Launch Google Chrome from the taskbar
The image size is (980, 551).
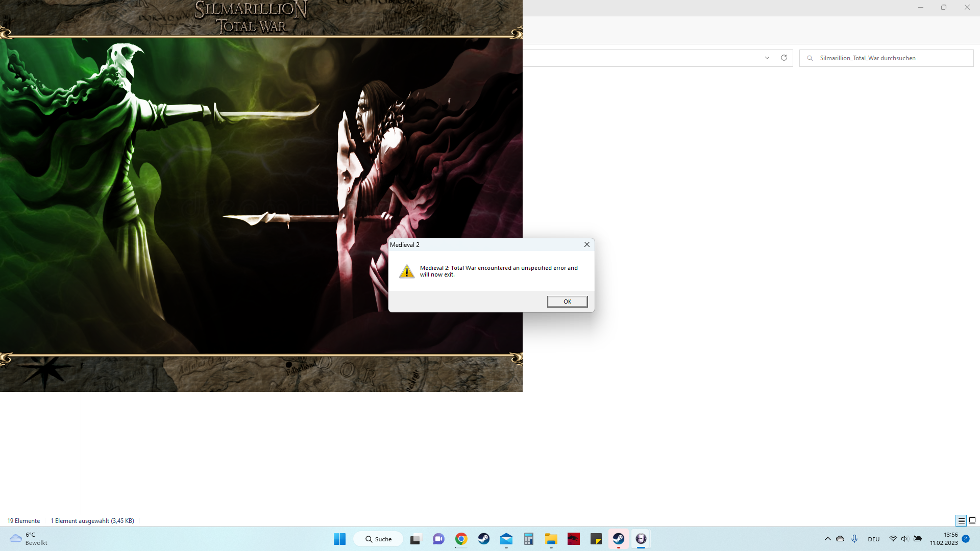pos(461,539)
